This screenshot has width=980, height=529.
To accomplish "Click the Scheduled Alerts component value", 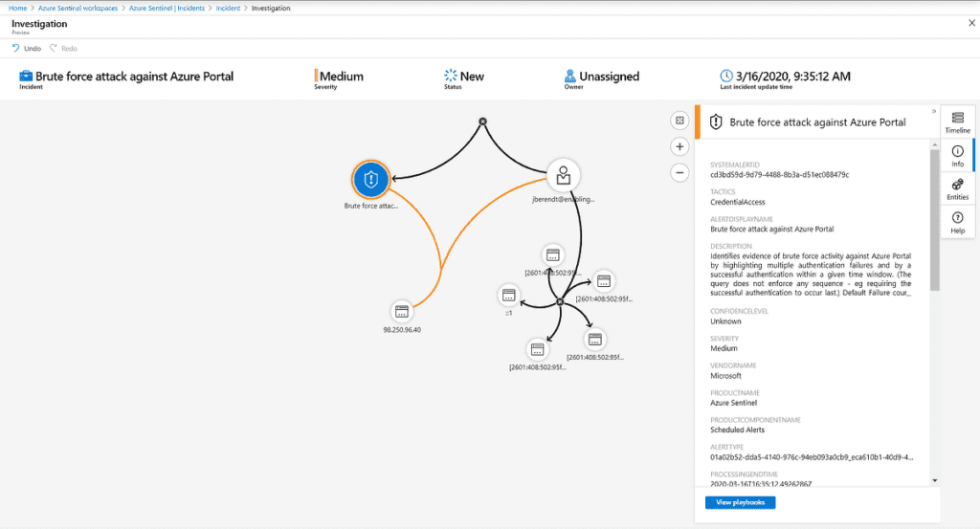I will tap(737, 430).
